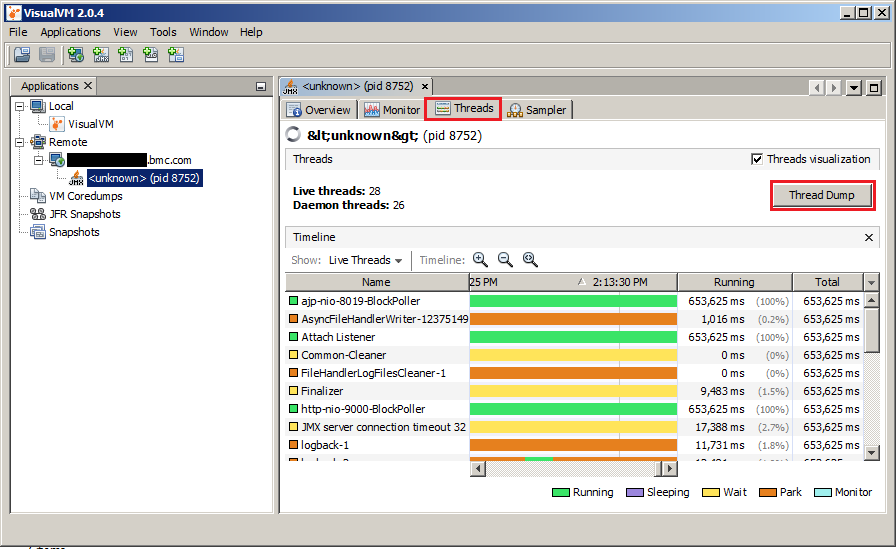The width and height of the screenshot is (896, 549).
Task: Click the vertical scrollbar down arrow
Action: click(871, 452)
